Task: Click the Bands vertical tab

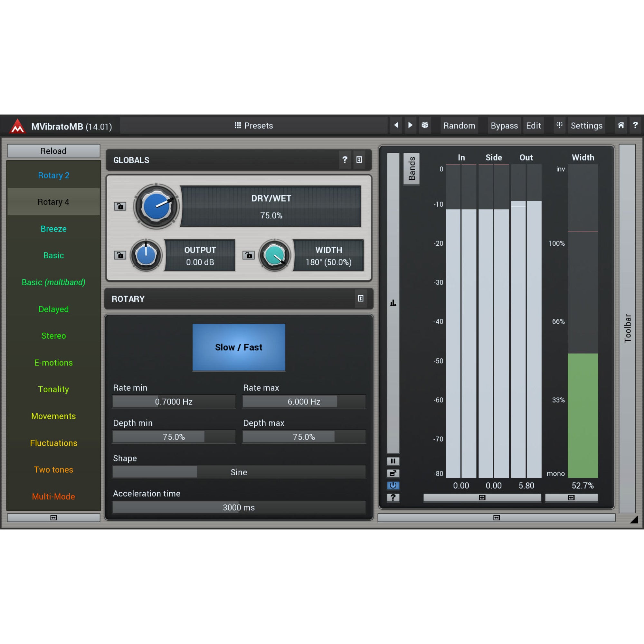Action: [412, 169]
